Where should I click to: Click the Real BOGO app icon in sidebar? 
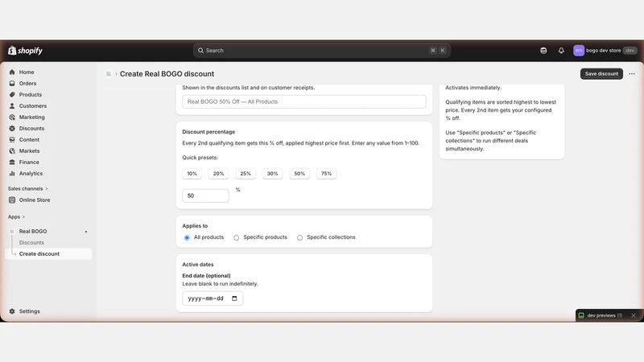tap(12, 232)
